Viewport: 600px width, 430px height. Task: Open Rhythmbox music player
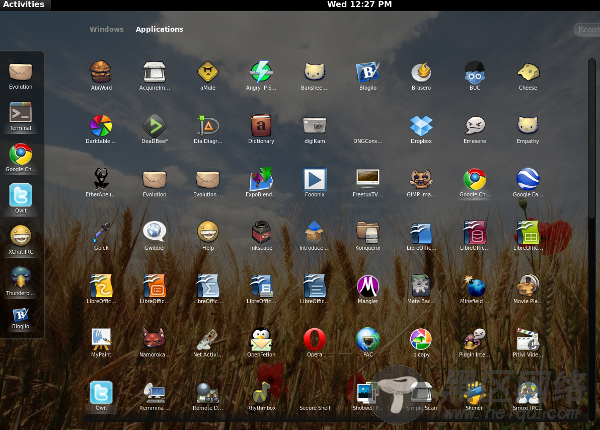pos(261,396)
